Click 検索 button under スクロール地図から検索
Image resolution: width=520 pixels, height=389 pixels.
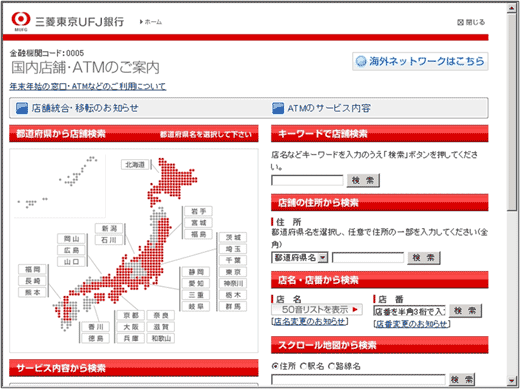click(462, 379)
